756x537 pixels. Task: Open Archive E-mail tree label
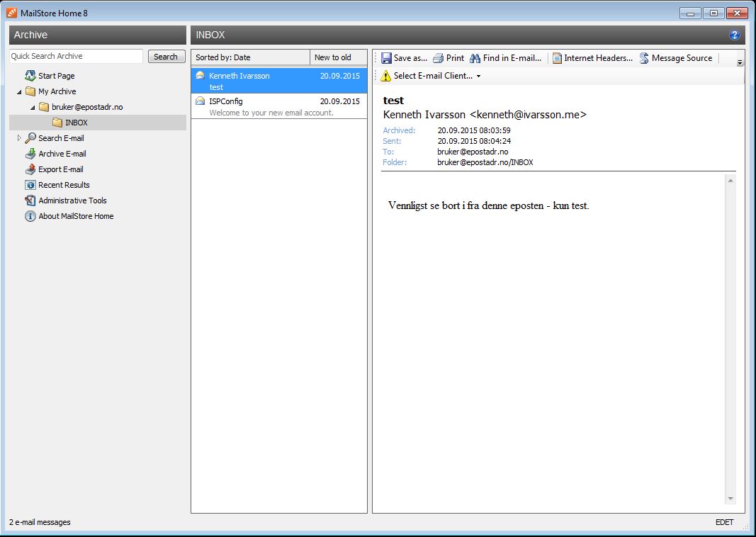pyautogui.click(x=62, y=154)
